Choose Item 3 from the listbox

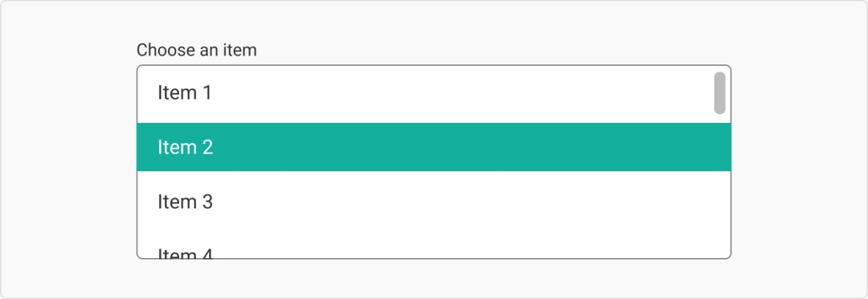point(433,202)
